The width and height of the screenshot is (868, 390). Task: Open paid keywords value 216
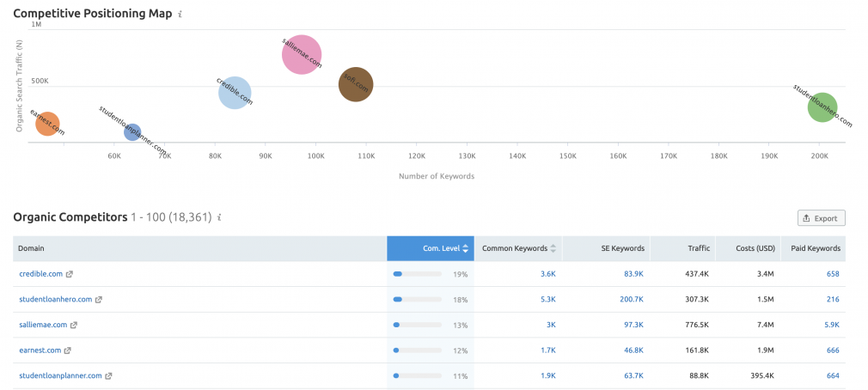coord(833,299)
